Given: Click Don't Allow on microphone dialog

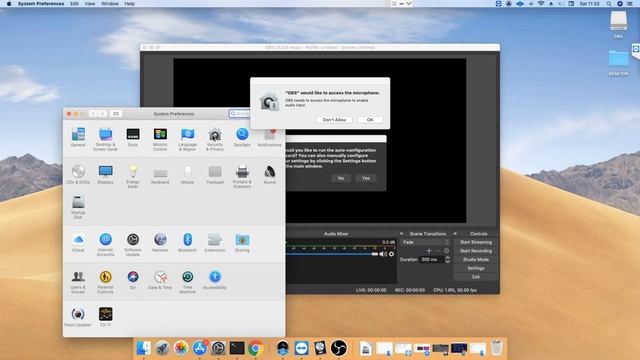Looking at the screenshot, I should [334, 120].
